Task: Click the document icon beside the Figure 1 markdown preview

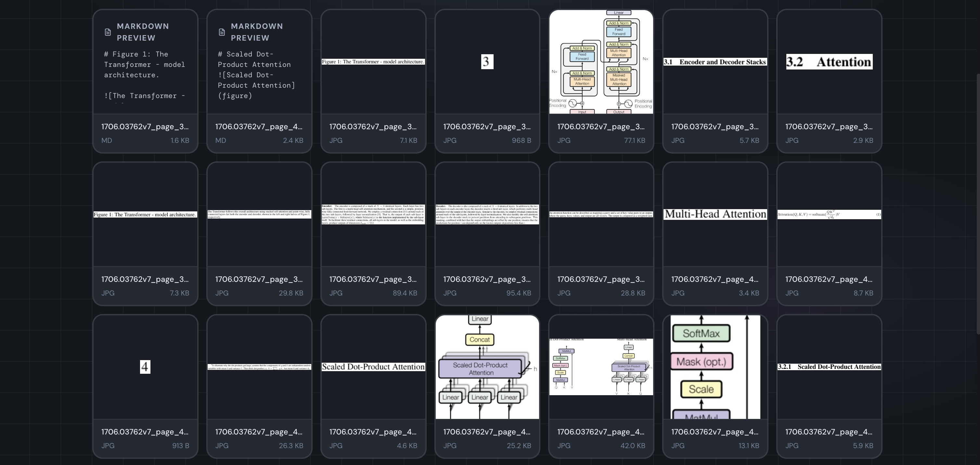Action: click(x=108, y=32)
